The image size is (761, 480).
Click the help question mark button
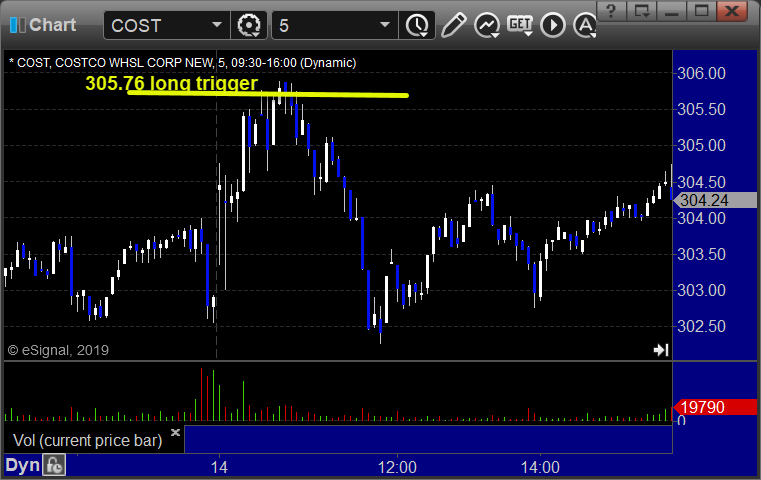point(611,11)
